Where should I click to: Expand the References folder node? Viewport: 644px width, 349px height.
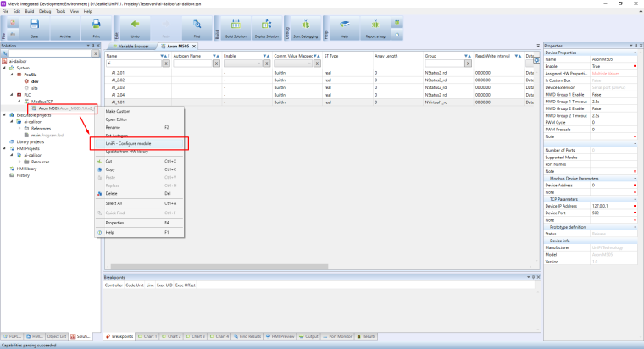coord(19,128)
